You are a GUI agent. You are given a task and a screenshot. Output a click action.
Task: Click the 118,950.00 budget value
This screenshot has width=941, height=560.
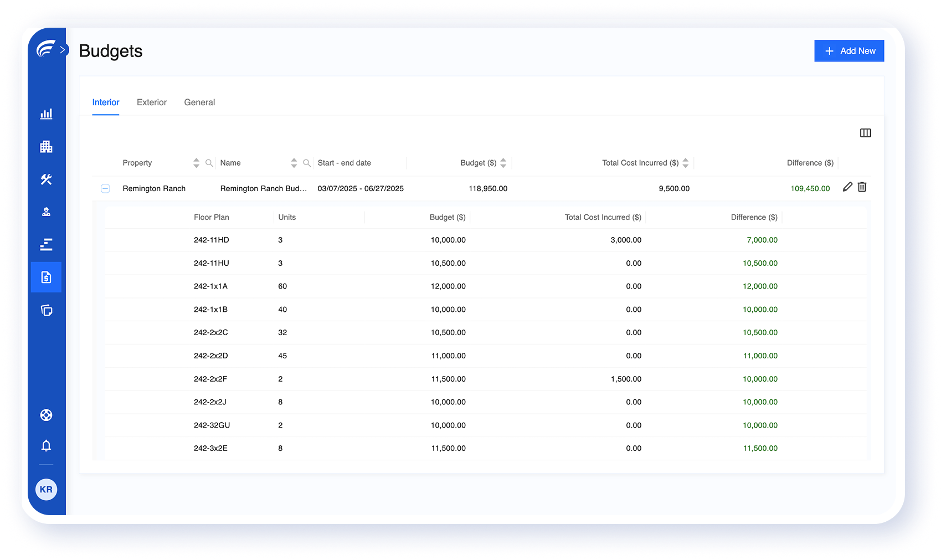pyautogui.click(x=488, y=189)
